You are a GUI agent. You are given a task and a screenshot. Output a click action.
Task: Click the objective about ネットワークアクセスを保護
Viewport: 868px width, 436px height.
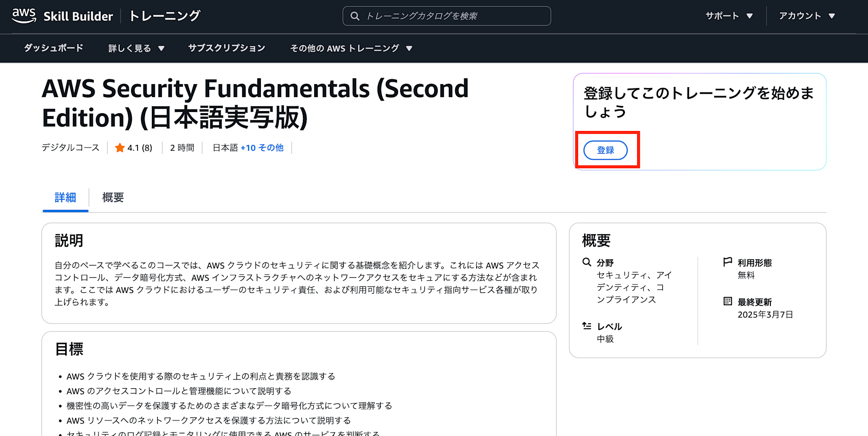[x=209, y=421]
